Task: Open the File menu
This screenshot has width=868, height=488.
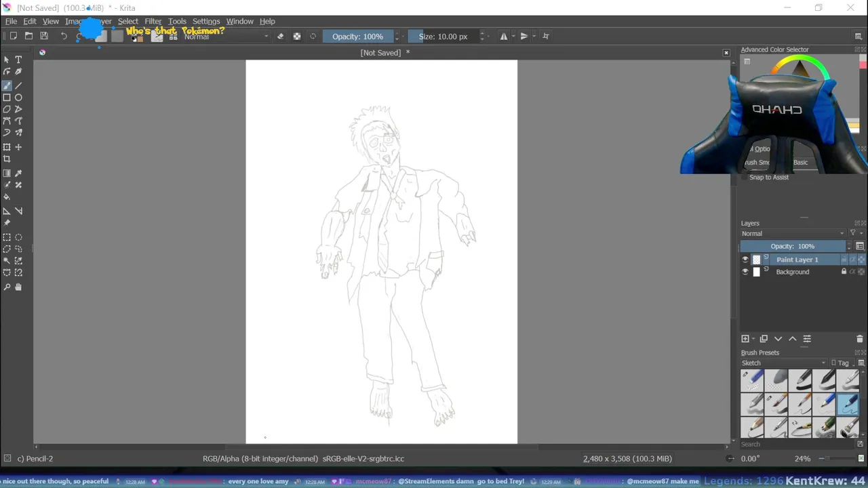Action: click(x=12, y=21)
